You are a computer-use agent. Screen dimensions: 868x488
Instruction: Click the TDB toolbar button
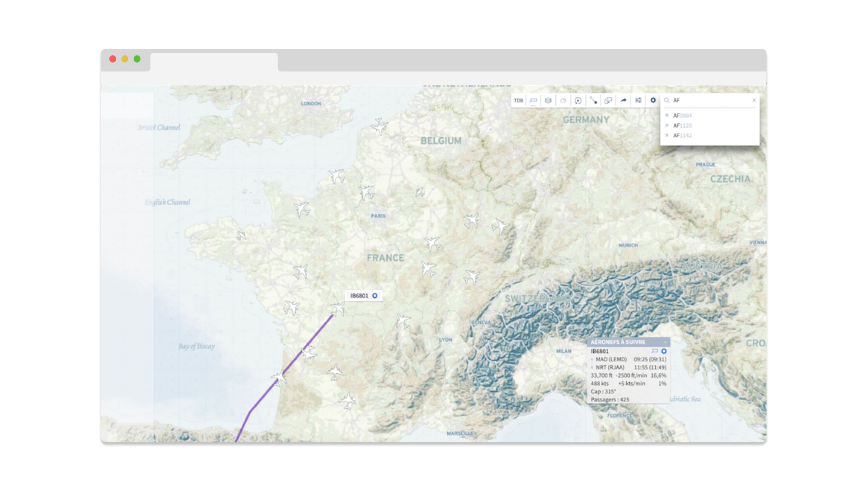518,101
